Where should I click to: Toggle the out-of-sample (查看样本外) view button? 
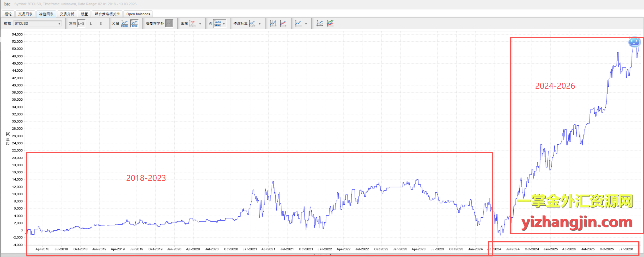point(169,23)
